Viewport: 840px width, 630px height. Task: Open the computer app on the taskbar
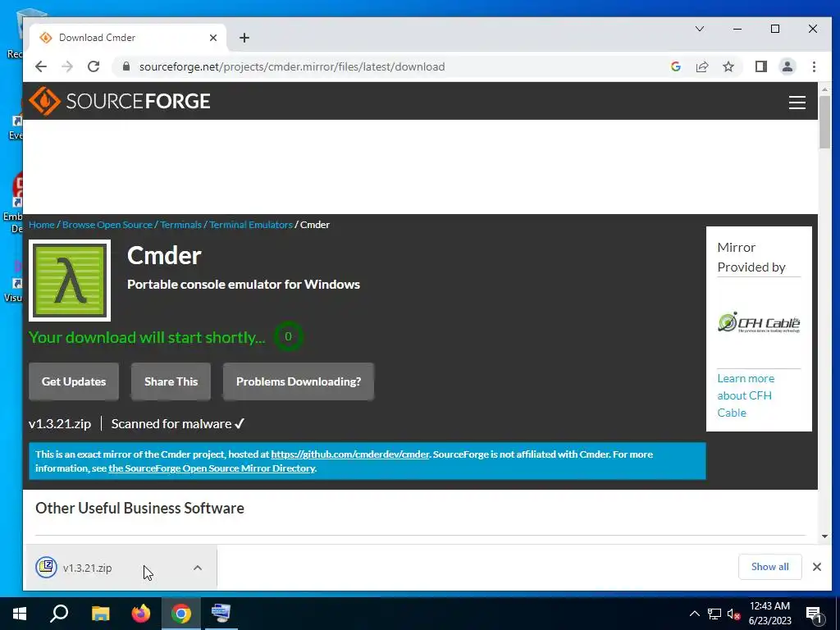(221, 614)
